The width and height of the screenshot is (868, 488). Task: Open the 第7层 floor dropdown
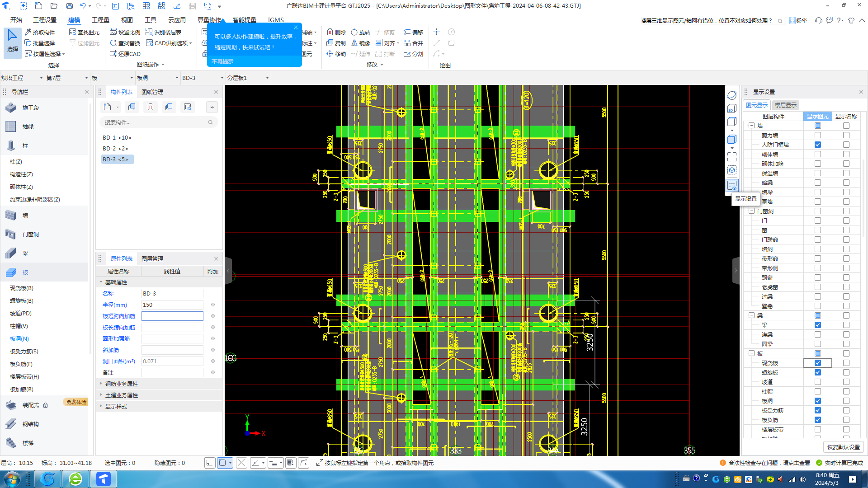tap(67, 78)
